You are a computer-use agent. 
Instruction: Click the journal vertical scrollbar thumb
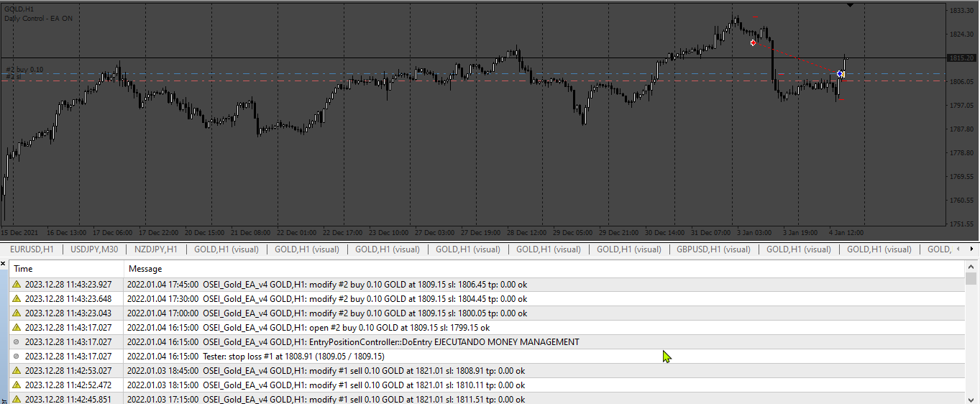pyautogui.click(x=971, y=279)
